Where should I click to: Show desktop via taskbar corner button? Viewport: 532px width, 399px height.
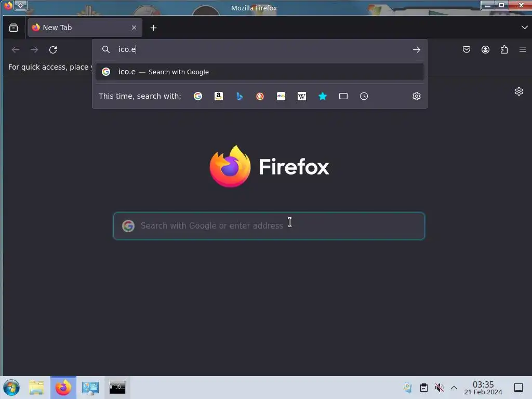pyautogui.click(x=518, y=388)
